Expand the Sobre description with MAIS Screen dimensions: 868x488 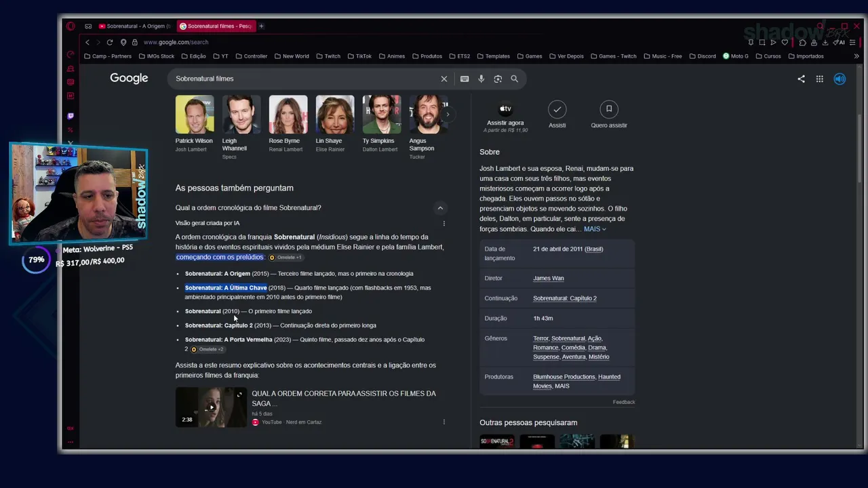pos(595,229)
